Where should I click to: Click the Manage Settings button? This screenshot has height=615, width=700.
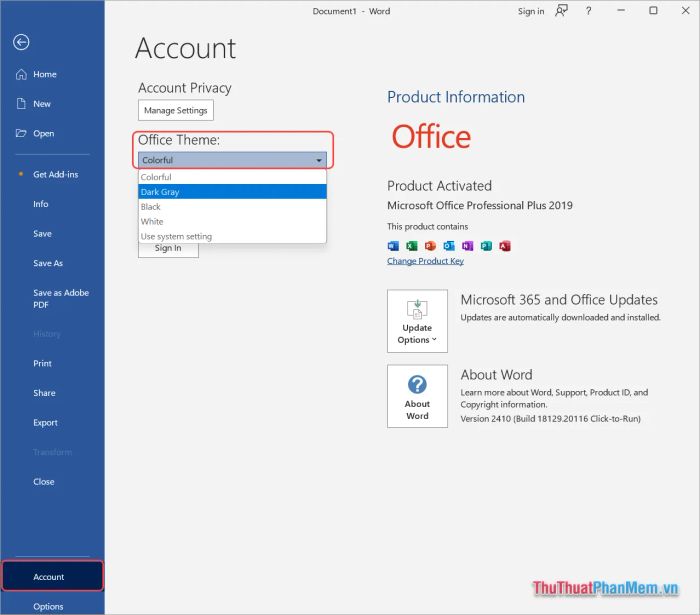tap(176, 110)
